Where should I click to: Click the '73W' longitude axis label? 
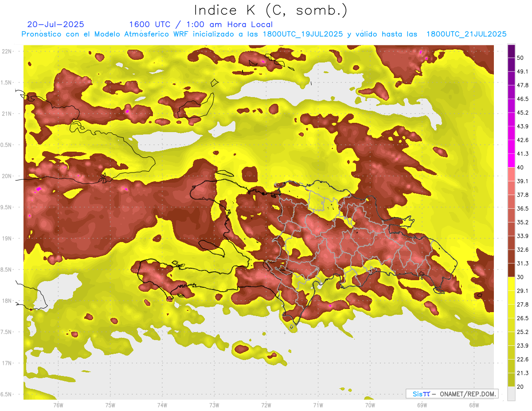pos(214,405)
